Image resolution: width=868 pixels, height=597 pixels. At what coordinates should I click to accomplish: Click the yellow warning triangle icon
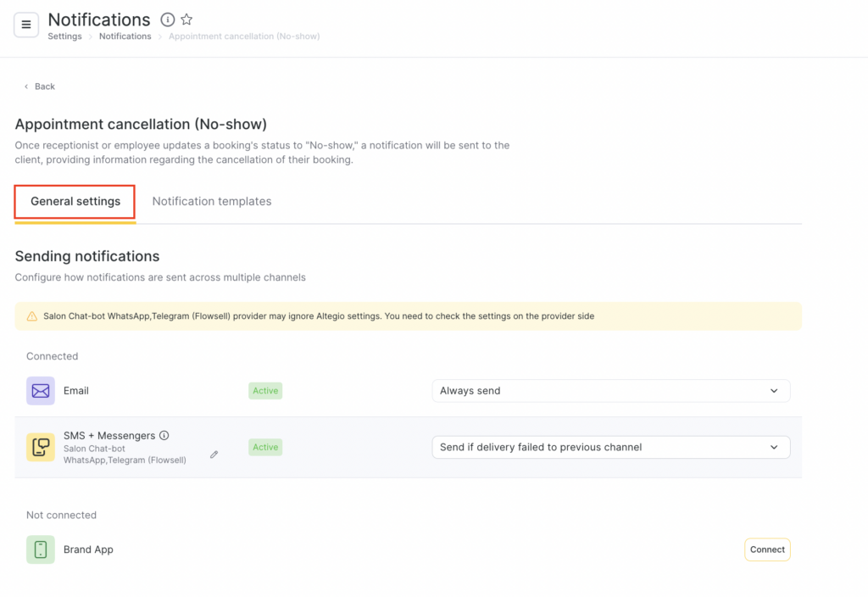(x=32, y=316)
